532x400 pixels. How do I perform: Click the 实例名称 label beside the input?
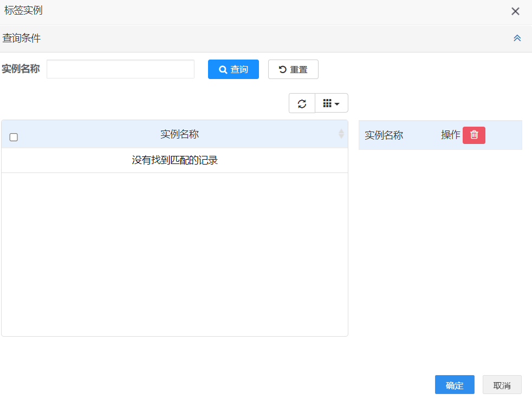(x=21, y=69)
